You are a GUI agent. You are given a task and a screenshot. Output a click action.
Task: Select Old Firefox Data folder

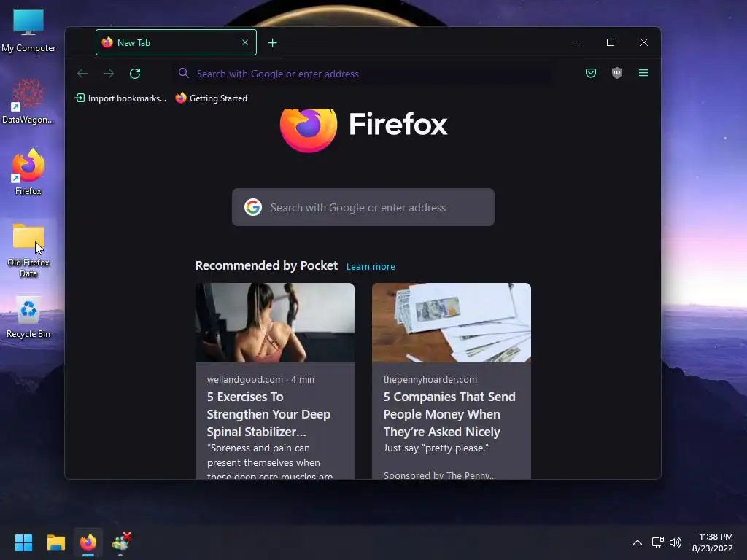click(28, 250)
